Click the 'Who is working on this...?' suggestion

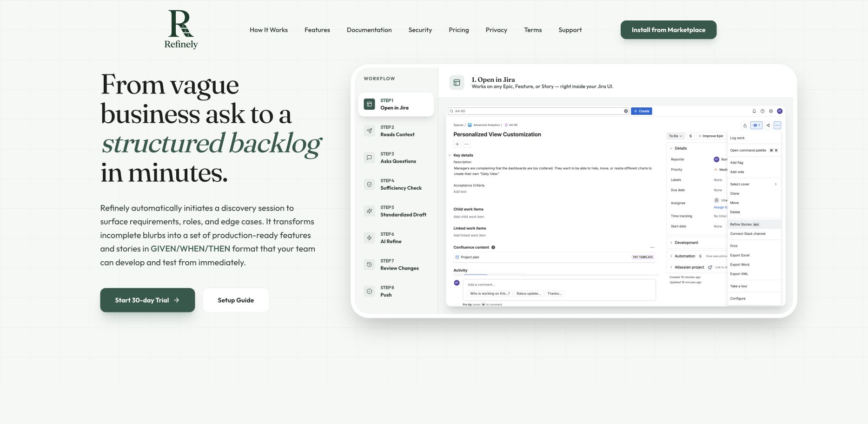490,294
